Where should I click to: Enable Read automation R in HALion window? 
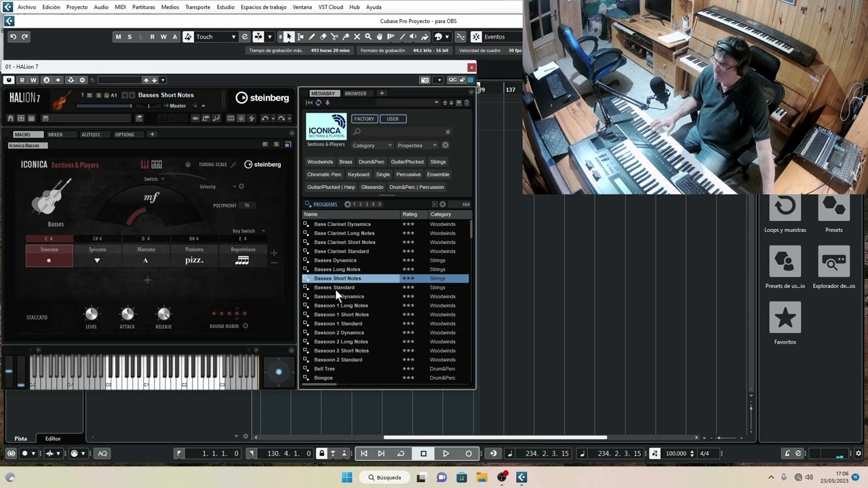click(22, 80)
